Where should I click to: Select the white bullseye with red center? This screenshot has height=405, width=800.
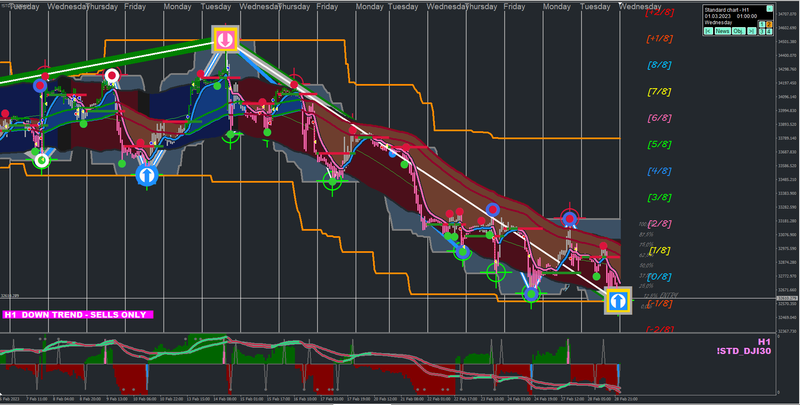(x=112, y=76)
